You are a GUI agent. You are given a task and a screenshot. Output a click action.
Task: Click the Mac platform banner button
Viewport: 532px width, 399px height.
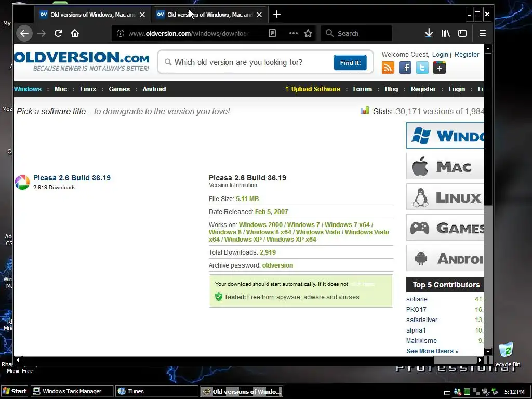pyautogui.click(x=445, y=166)
